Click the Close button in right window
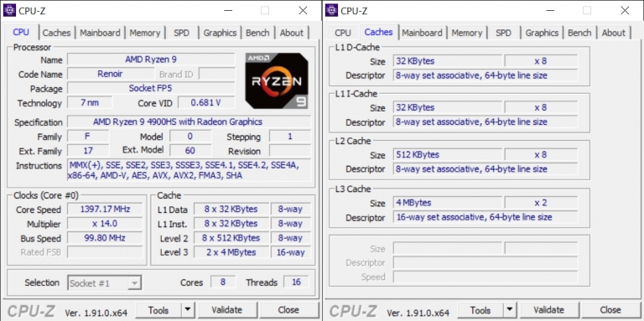The height and width of the screenshot is (321, 644). click(x=610, y=310)
